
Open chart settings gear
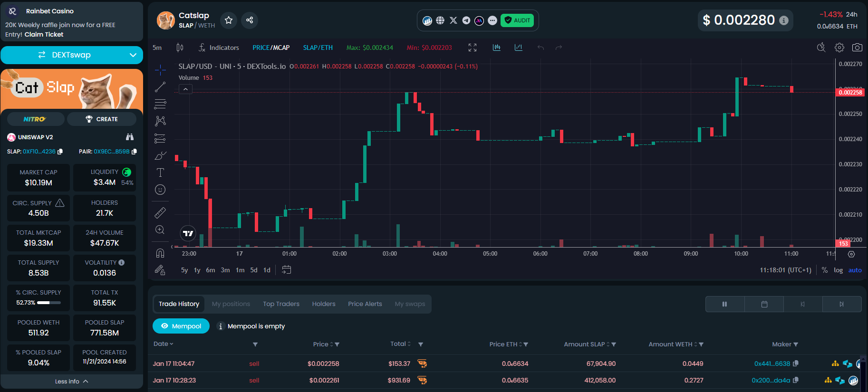[x=839, y=48]
